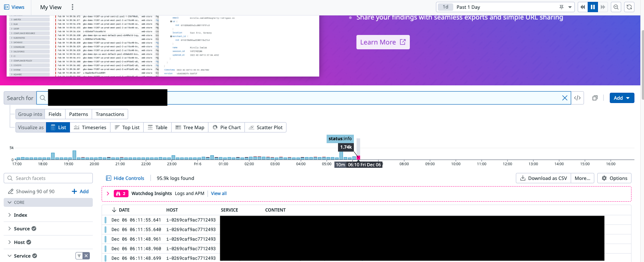Expand the time picker dropdown arrow
Image resolution: width=644 pixels, height=262 pixels.
[x=570, y=7]
